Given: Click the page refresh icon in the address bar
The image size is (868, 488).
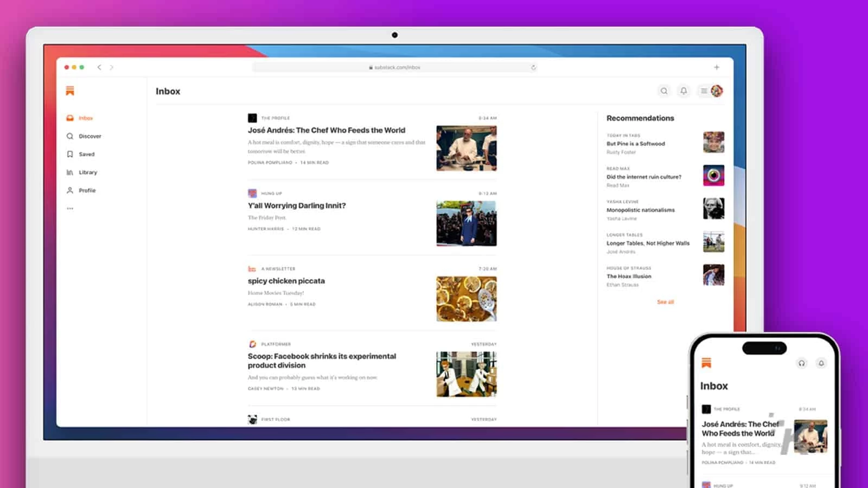Looking at the screenshot, I should click(533, 67).
